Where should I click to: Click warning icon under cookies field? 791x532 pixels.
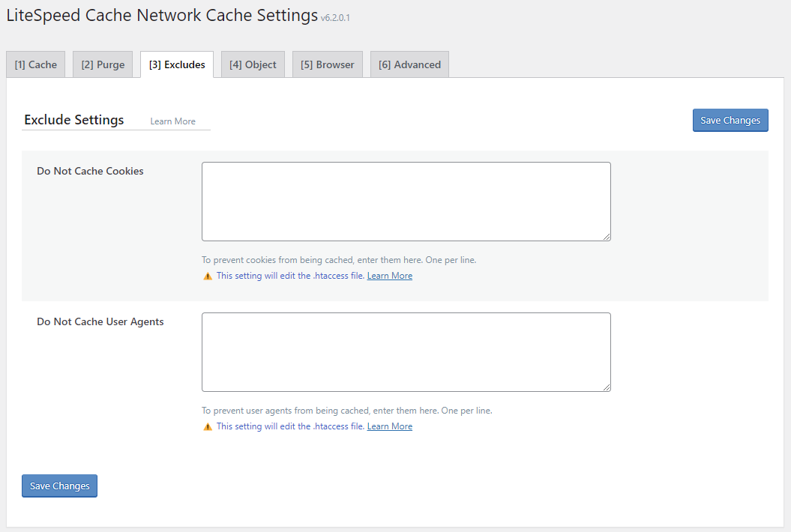pos(208,276)
